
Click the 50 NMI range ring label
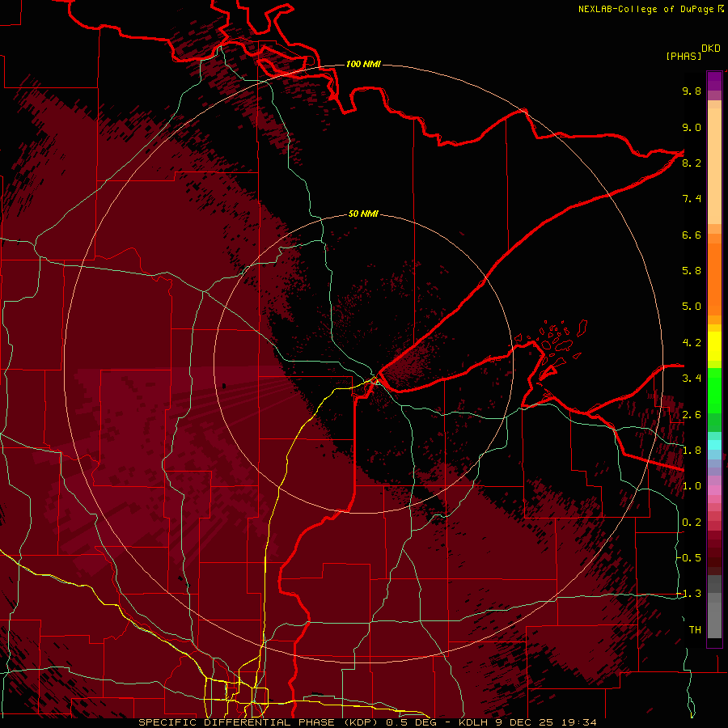(363, 214)
